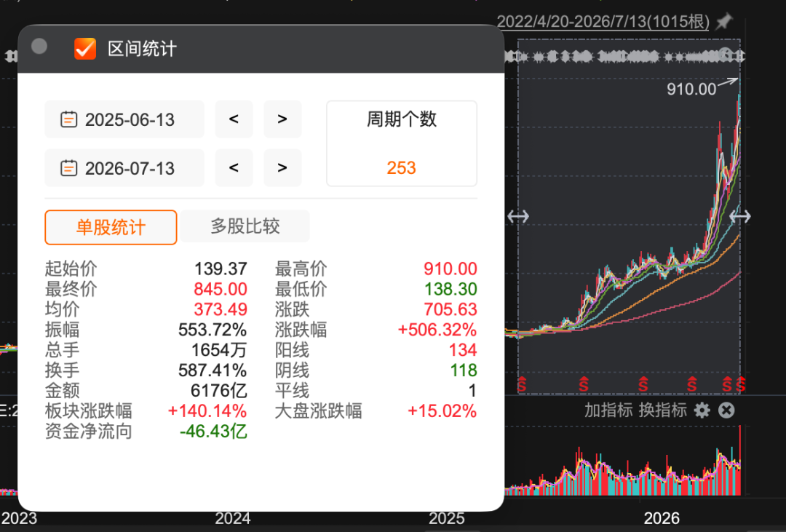This screenshot has width=786, height=532.
Task: Click the 最低价 value 138.30
Action: point(450,289)
